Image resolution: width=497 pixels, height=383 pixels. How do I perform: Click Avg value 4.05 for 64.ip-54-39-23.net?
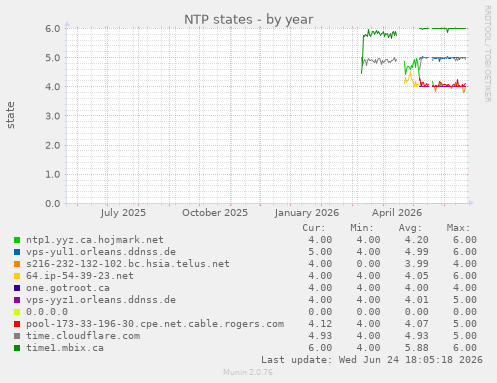point(417,276)
